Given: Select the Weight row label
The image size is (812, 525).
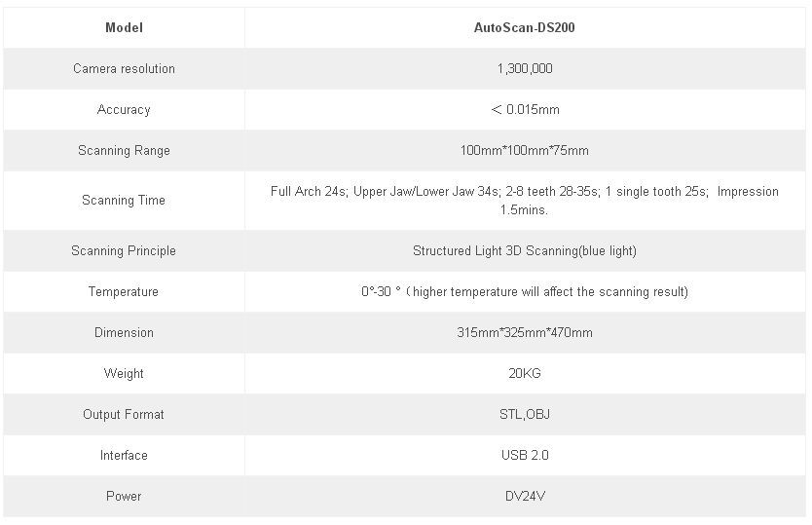Looking at the screenshot, I should (x=124, y=373).
